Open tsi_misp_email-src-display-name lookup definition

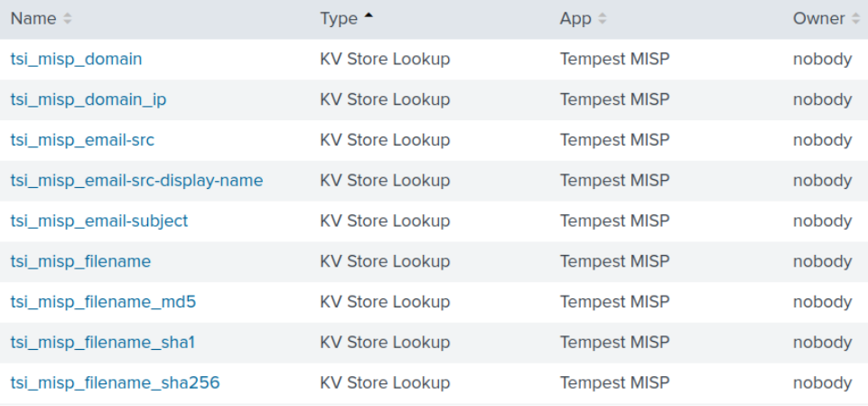click(x=136, y=181)
